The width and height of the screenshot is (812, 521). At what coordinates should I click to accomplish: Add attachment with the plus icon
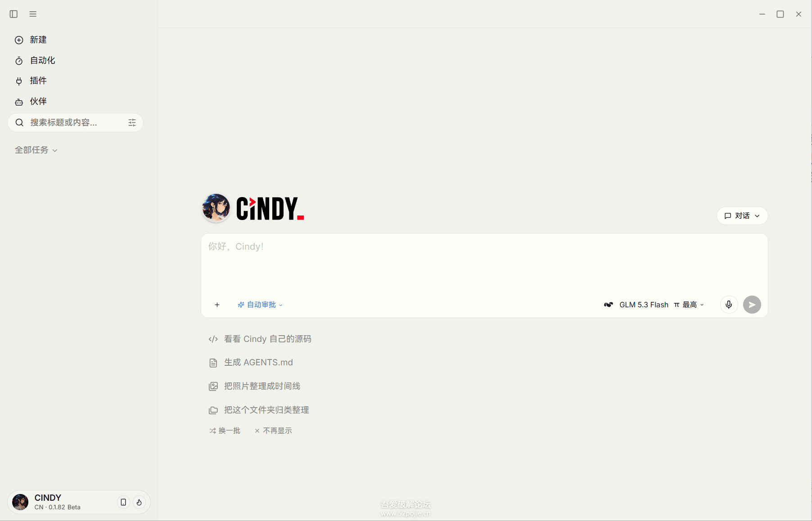tap(217, 305)
